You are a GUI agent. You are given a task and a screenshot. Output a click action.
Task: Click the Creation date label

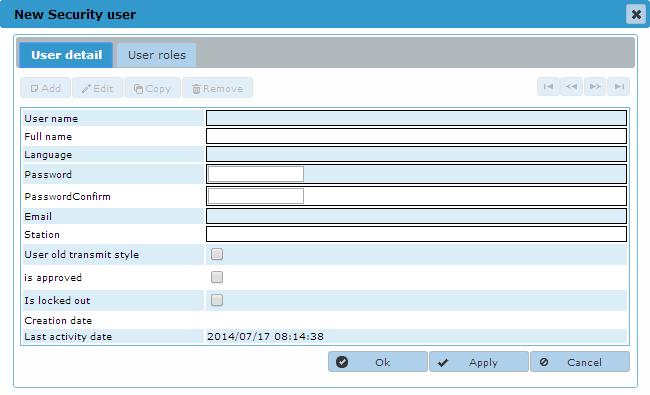pos(58,320)
